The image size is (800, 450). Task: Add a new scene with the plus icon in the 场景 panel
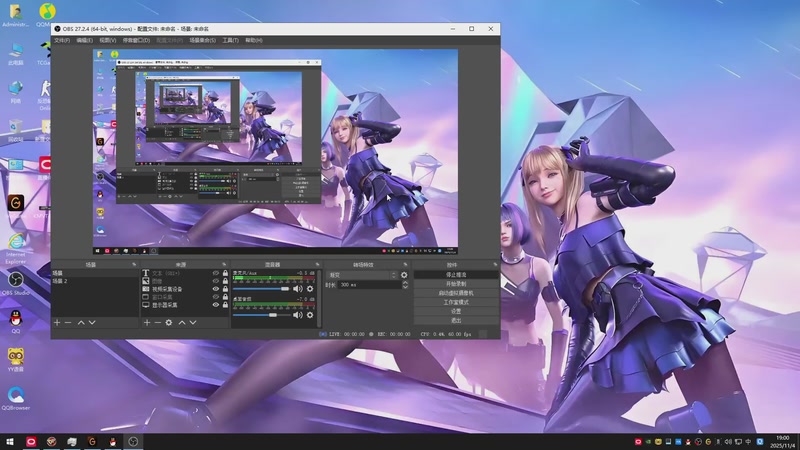coord(57,322)
